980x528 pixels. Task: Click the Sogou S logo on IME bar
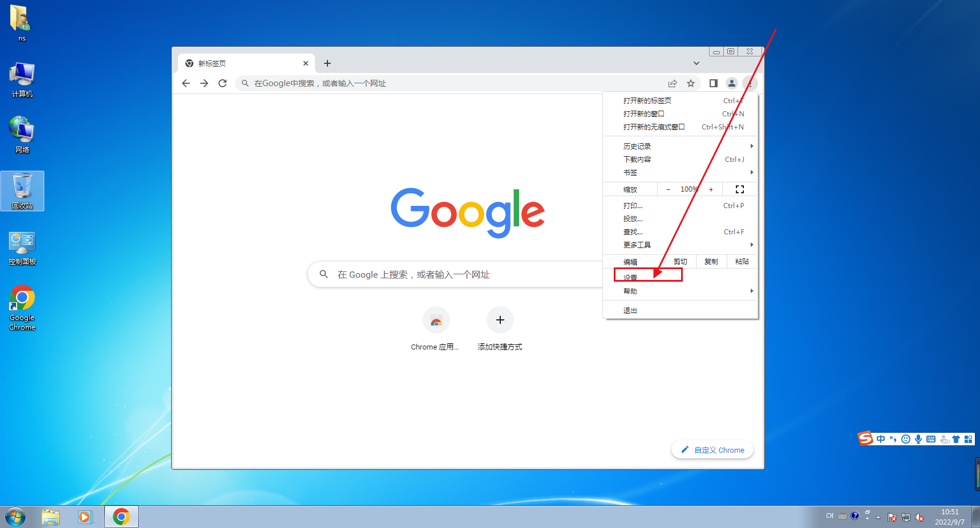(x=866, y=438)
